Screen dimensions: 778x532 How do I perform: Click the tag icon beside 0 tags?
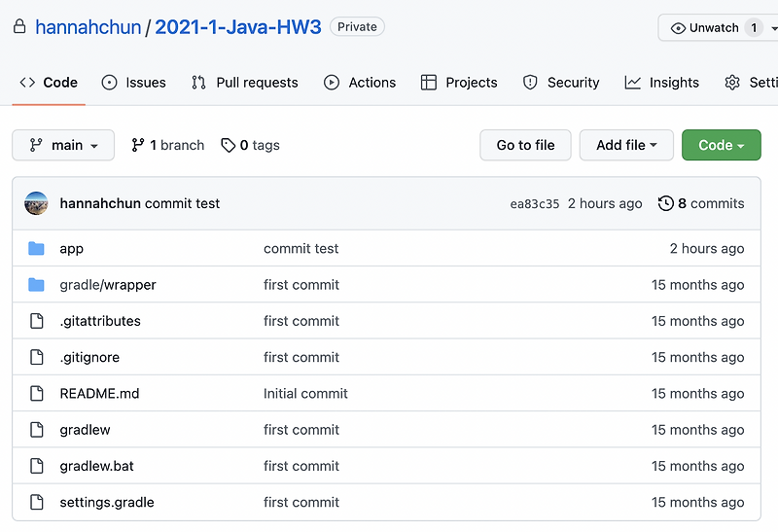228,146
